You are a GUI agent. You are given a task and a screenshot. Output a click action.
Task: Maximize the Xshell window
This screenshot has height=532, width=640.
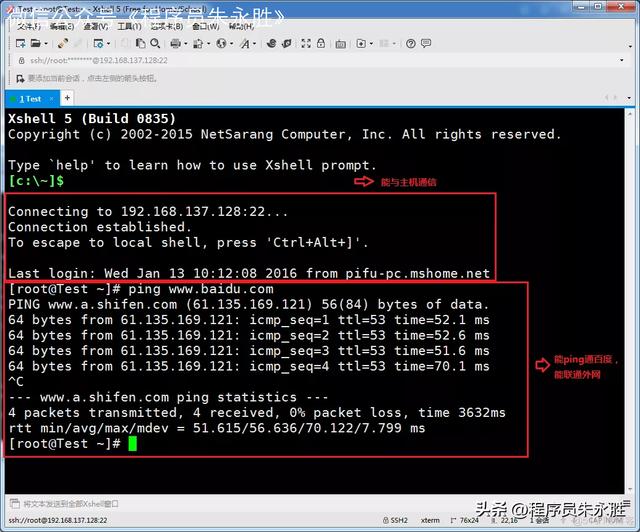pos(598,6)
